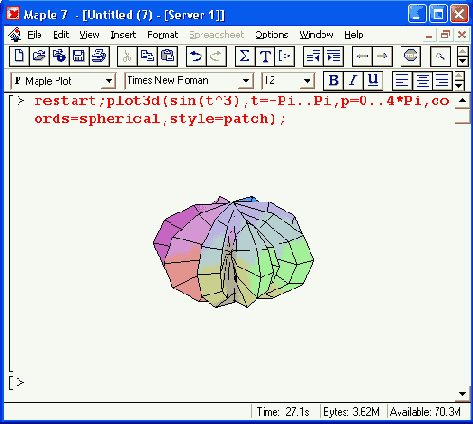Open the Options menu
The height and width of the screenshot is (424, 473).
[x=272, y=35]
